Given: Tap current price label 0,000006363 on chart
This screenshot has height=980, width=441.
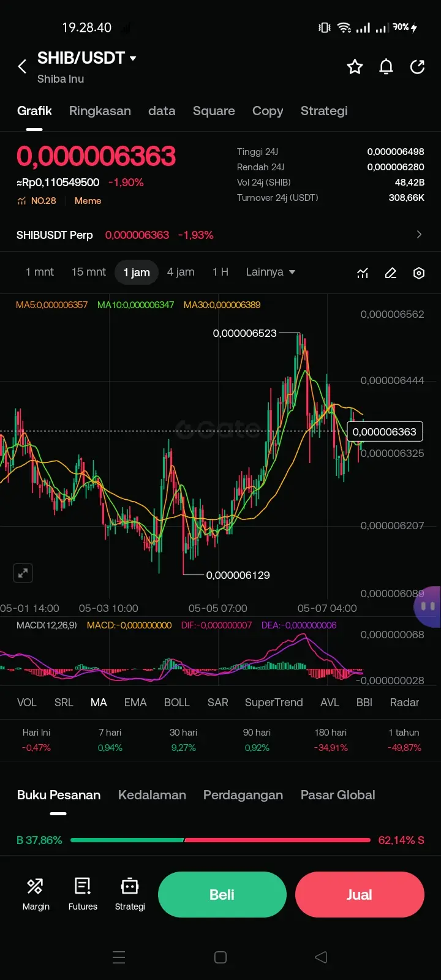Looking at the screenshot, I should tap(385, 432).
